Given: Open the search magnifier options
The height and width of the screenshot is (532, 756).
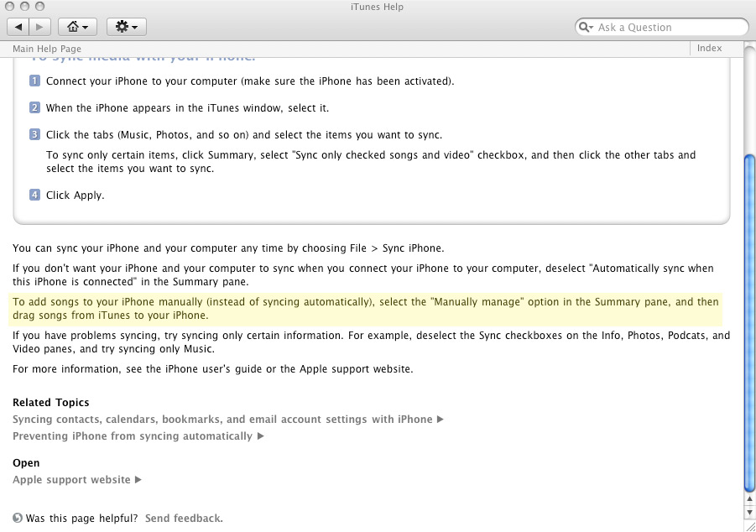Looking at the screenshot, I should (586, 27).
